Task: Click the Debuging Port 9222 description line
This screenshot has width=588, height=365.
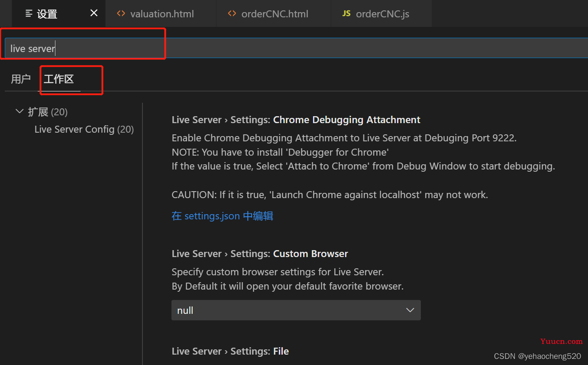Action: coord(344,138)
